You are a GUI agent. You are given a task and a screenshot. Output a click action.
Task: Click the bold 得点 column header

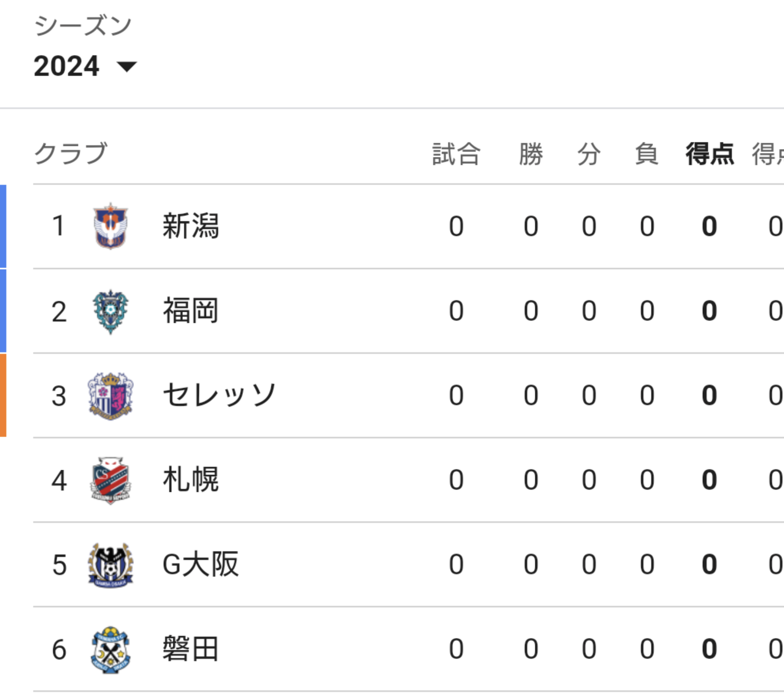[710, 154]
